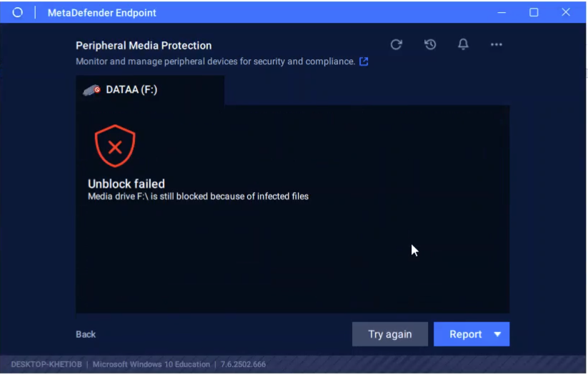Select the DATAA (F:) drive tab

click(150, 90)
